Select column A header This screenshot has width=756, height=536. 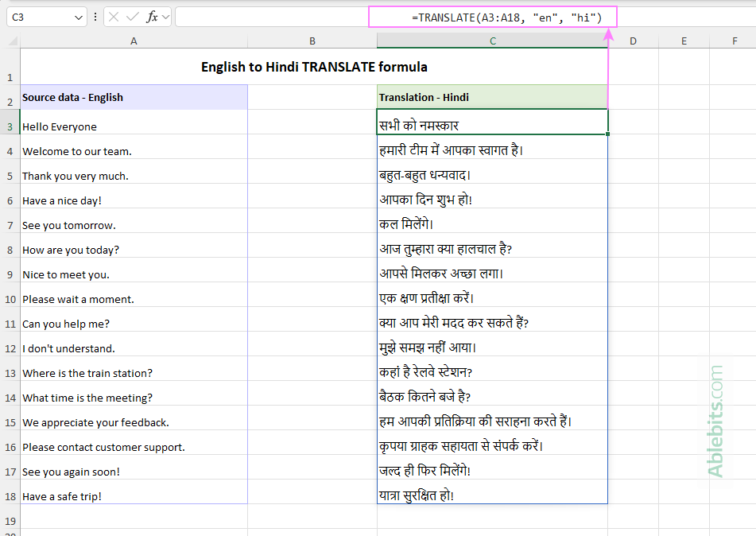pos(134,41)
